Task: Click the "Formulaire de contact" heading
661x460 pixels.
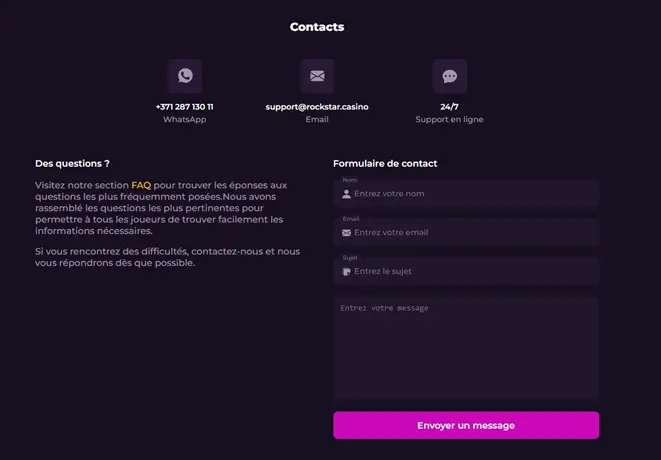Action: tap(385, 163)
